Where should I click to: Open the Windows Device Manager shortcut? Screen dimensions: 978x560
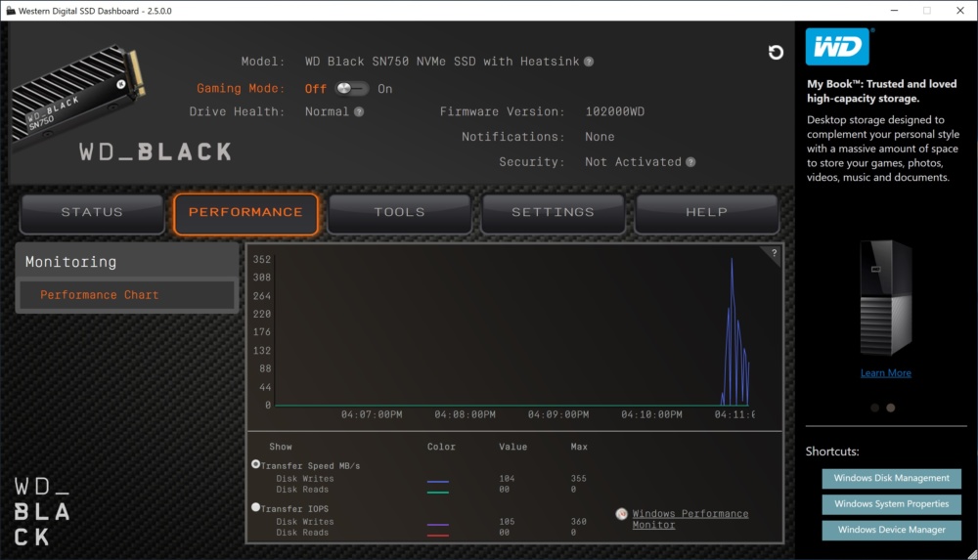click(x=891, y=530)
